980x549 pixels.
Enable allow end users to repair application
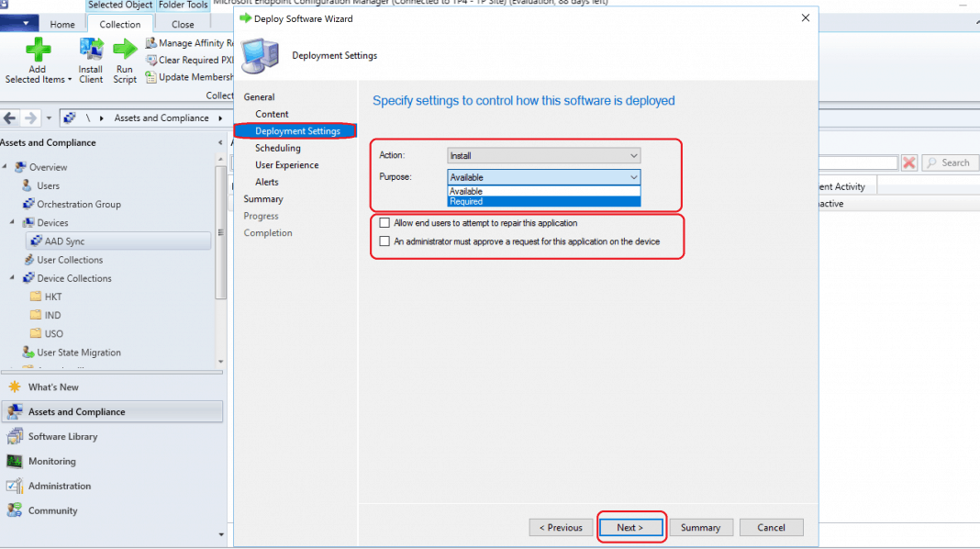click(385, 223)
